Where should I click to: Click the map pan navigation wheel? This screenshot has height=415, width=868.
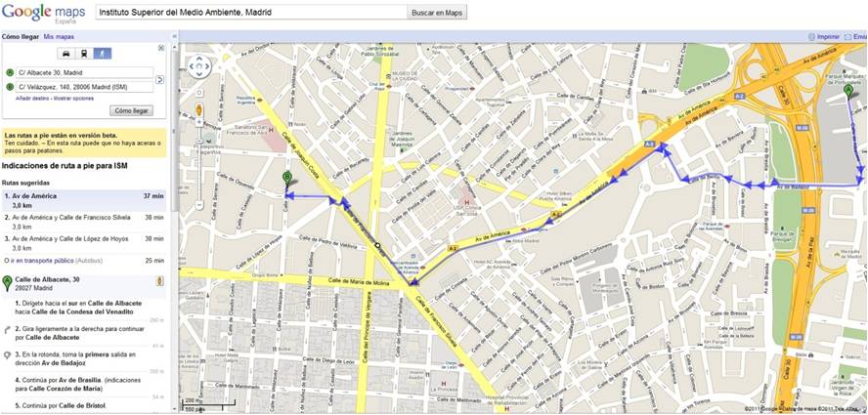pyautogui.click(x=198, y=67)
